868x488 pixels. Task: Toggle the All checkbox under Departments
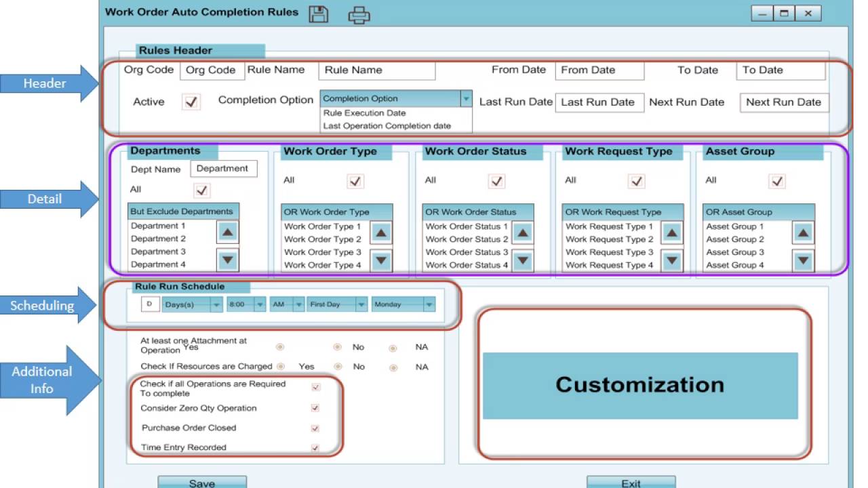202,190
